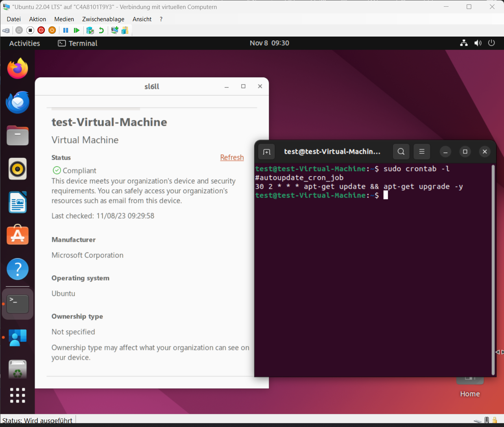Open the clock and calendar dropdown
The image size is (504, 427).
pyautogui.click(x=269, y=43)
